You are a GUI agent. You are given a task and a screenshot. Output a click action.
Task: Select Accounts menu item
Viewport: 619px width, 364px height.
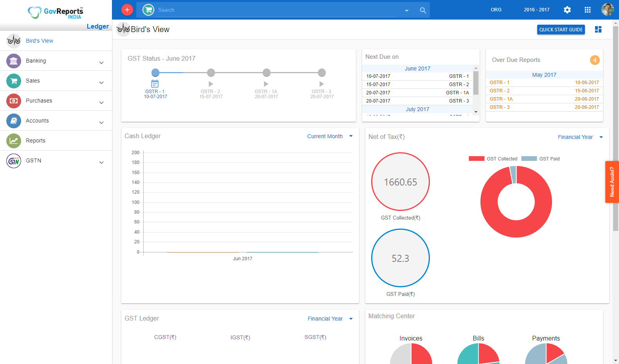56,121
